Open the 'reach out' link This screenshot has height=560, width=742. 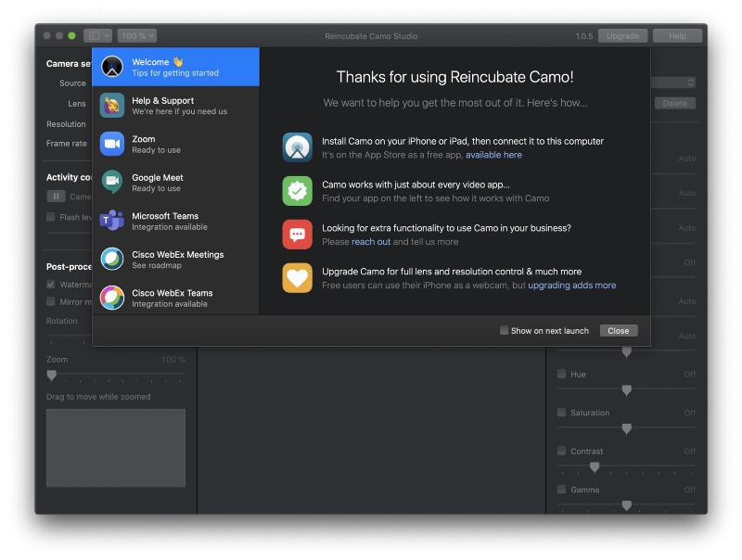[x=371, y=242]
